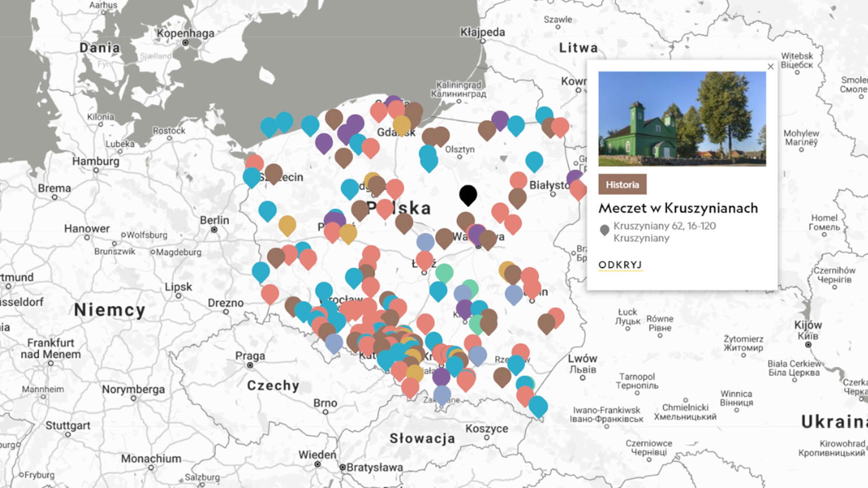
Task: Click the brown pin just below the Polska label
Action: pyautogui.click(x=404, y=222)
